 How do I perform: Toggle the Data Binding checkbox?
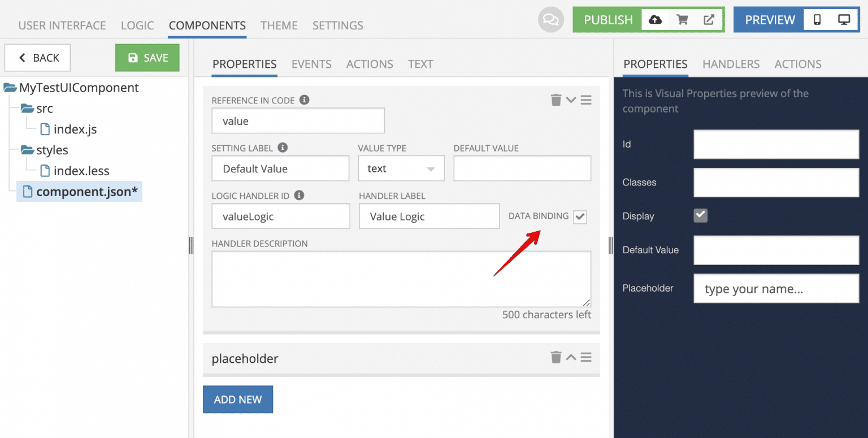coord(580,217)
